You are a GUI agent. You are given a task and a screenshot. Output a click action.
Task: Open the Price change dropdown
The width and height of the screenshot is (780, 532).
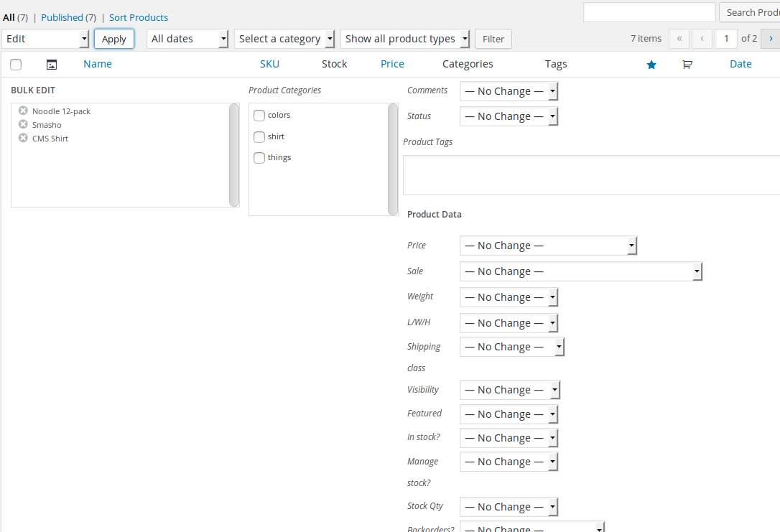point(548,246)
